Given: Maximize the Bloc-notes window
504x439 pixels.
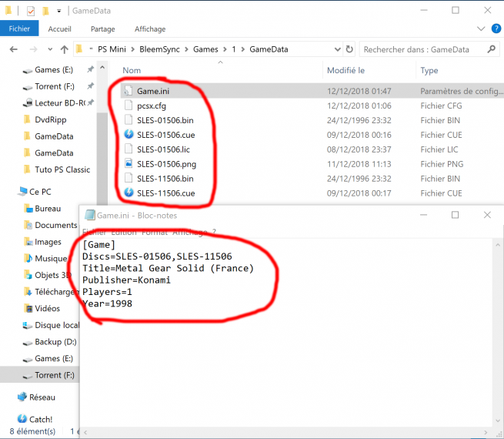Looking at the screenshot, I should click(455, 215).
